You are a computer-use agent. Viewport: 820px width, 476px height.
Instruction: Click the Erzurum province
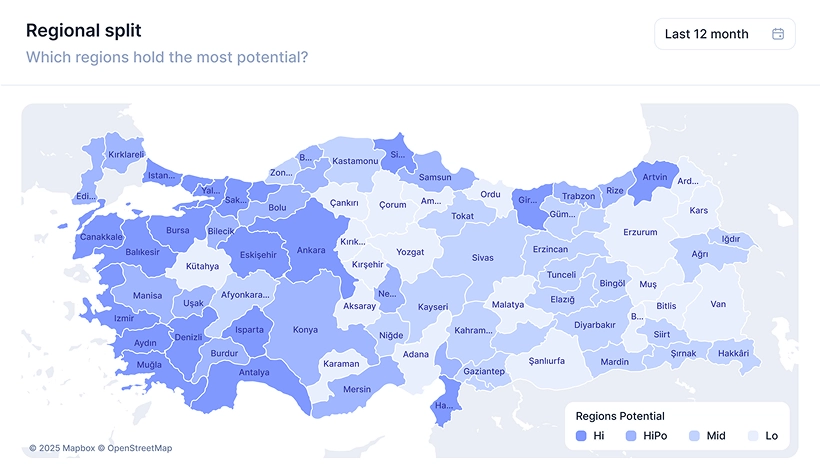pyautogui.click(x=640, y=232)
